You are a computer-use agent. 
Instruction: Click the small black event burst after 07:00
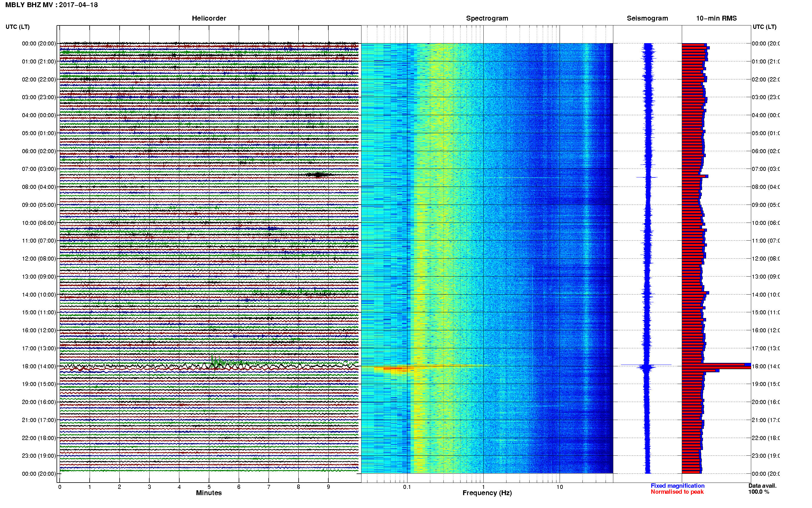tap(318, 174)
